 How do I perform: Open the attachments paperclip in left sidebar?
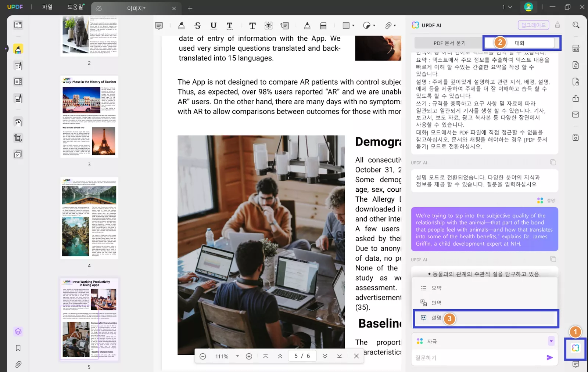tap(18, 365)
